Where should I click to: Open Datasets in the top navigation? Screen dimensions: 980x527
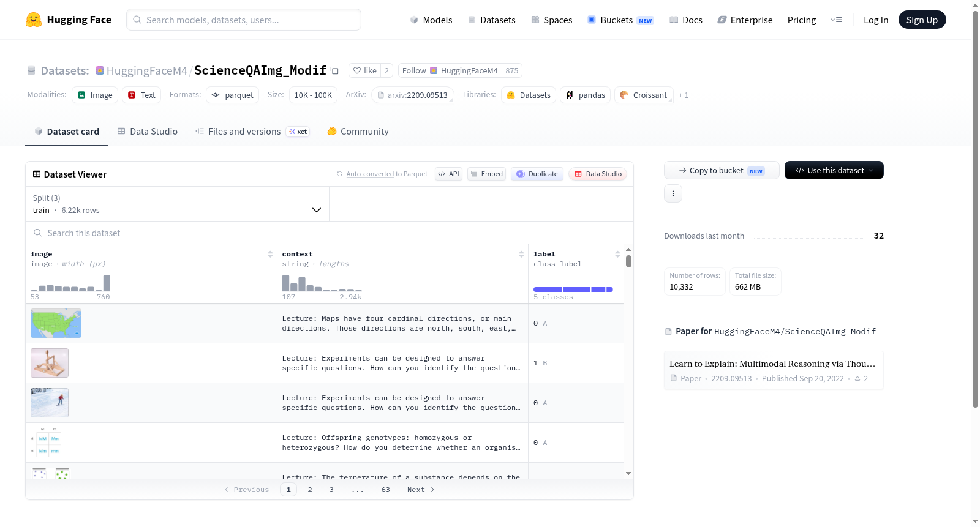(492, 20)
